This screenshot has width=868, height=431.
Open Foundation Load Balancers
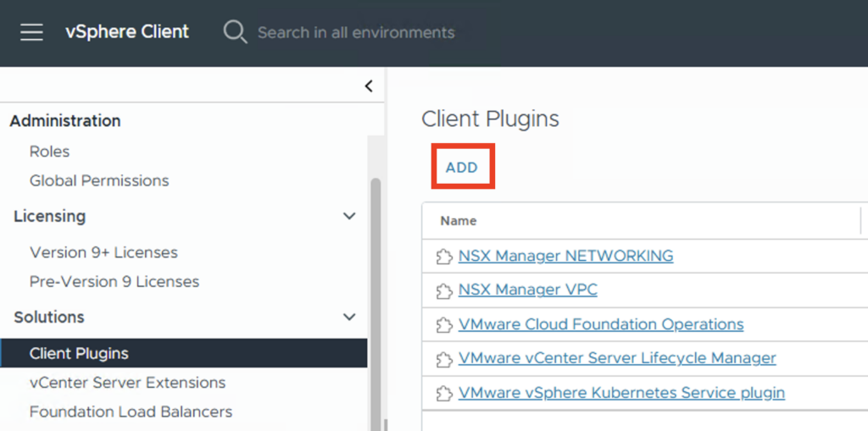pos(131,412)
